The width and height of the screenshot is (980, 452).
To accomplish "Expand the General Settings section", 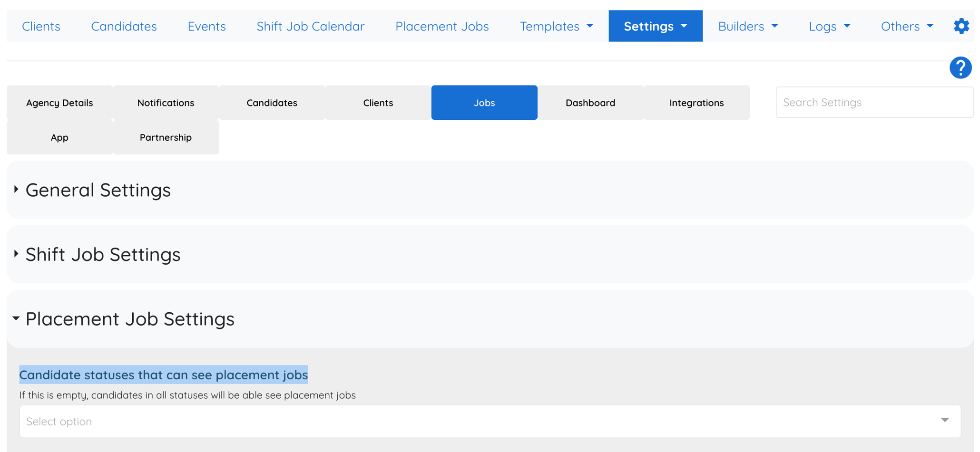I will coord(98,190).
